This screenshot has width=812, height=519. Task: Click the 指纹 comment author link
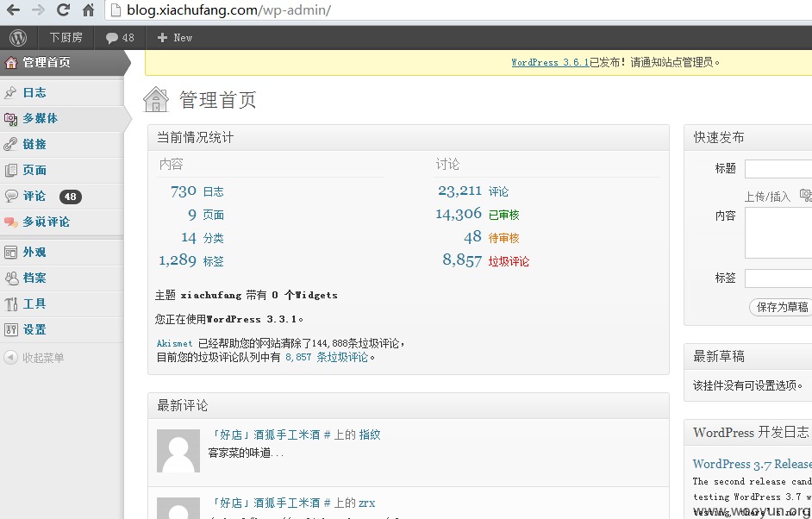click(x=370, y=435)
